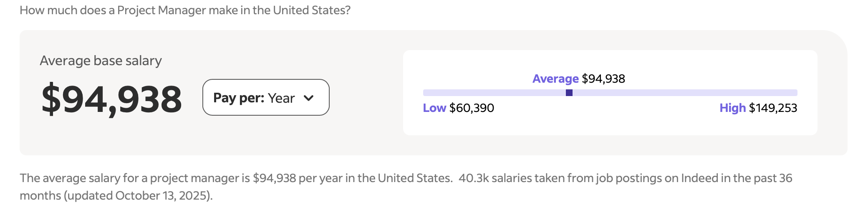868x223 pixels.
Task: Click the far left end of salary range bar
Action: coord(426,93)
